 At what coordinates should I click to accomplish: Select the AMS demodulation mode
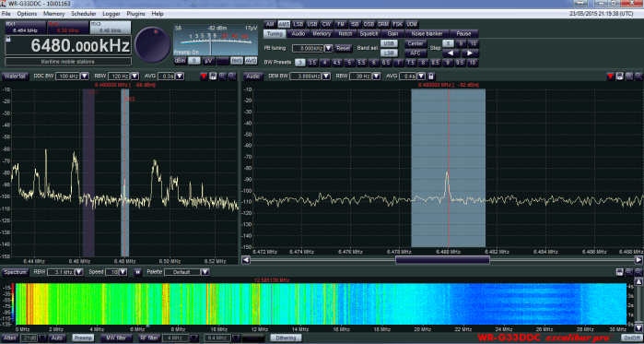(284, 24)
